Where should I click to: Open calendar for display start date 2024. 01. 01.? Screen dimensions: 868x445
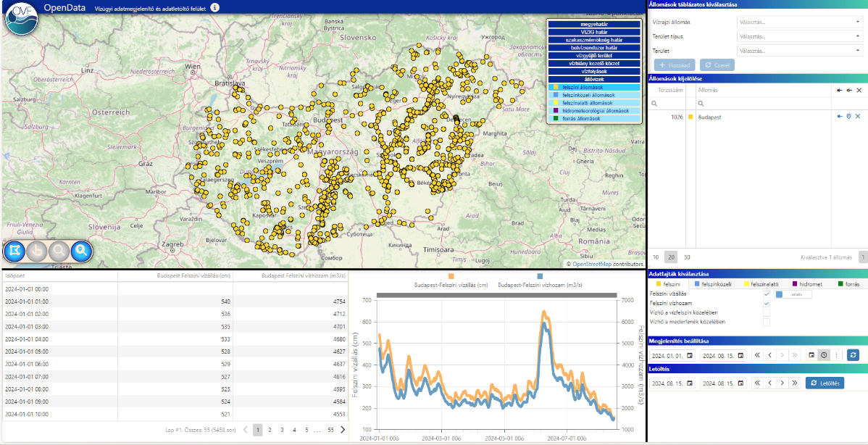coord(690,356)
